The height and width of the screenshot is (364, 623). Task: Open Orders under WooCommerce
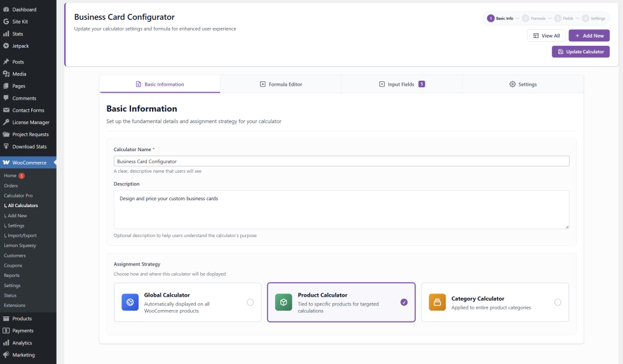click(x=11, y=185)
